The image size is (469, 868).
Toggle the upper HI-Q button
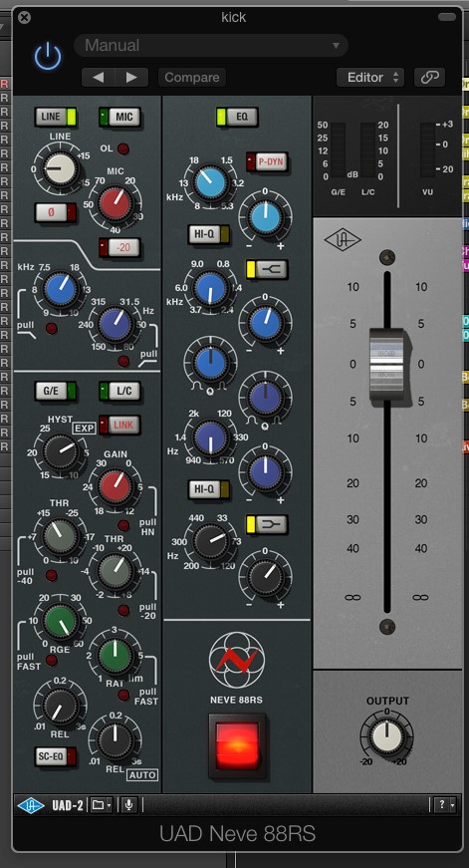click(x=209, y=235)
